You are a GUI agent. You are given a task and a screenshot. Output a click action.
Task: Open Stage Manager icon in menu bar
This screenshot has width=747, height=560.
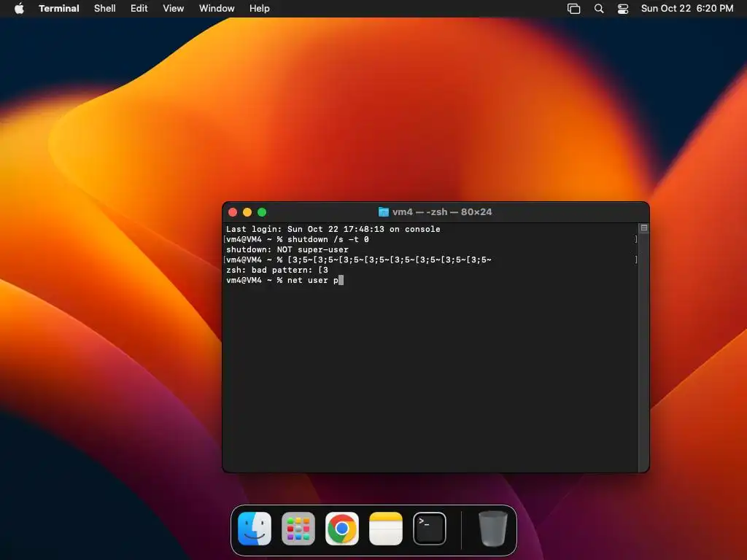click(573, 9)
